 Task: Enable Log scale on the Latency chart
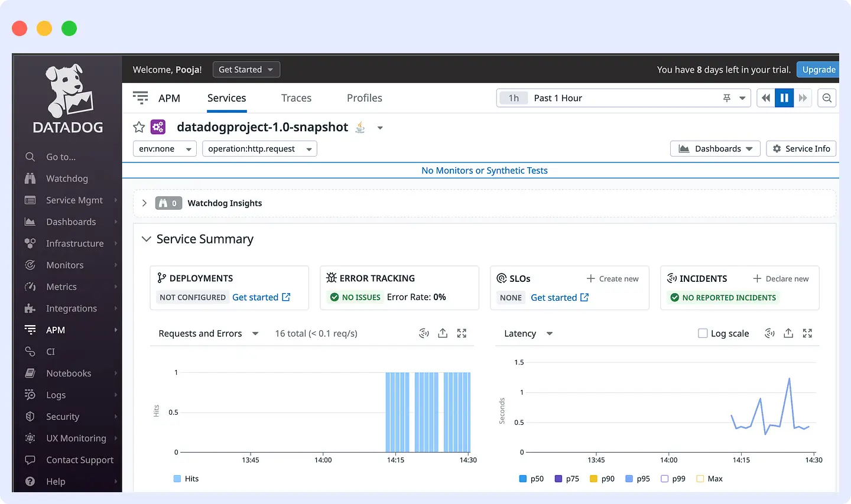(703, 333)
